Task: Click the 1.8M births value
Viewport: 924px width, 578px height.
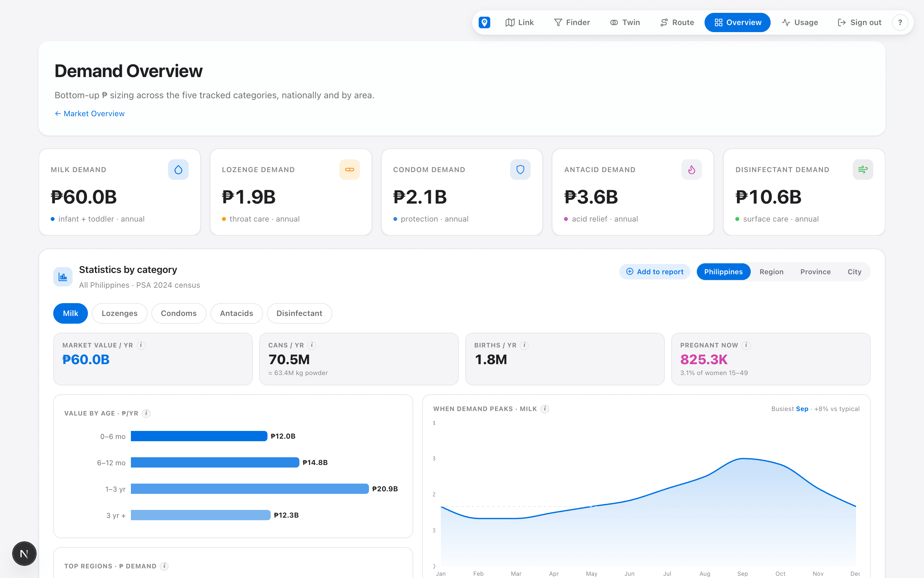Action: [x=491, y=360]
